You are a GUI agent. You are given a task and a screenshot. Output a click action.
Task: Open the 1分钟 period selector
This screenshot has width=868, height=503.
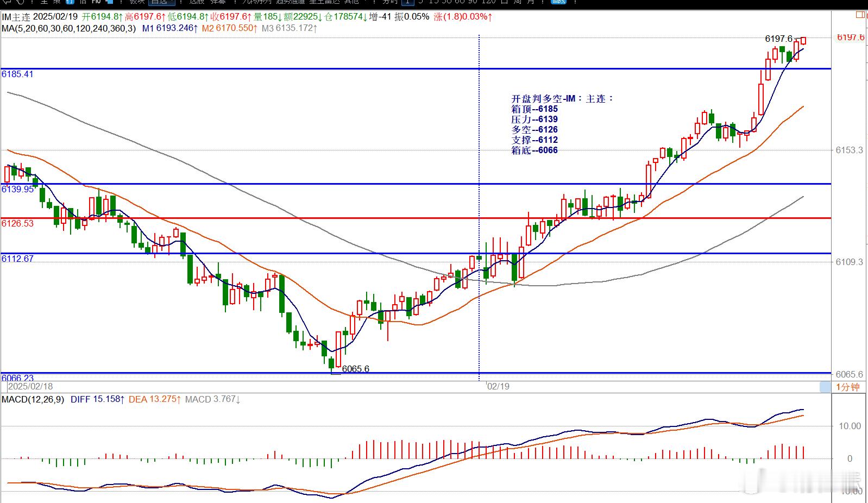click(x=848, y=387)
